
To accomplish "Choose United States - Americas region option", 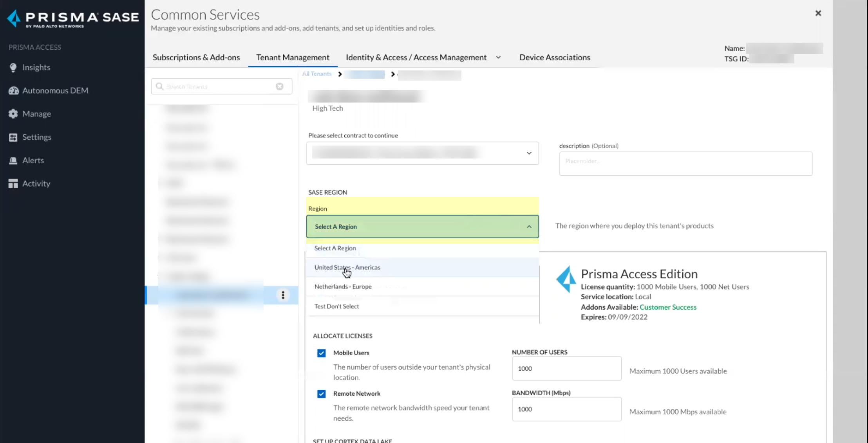I will (x=347, y=267).
